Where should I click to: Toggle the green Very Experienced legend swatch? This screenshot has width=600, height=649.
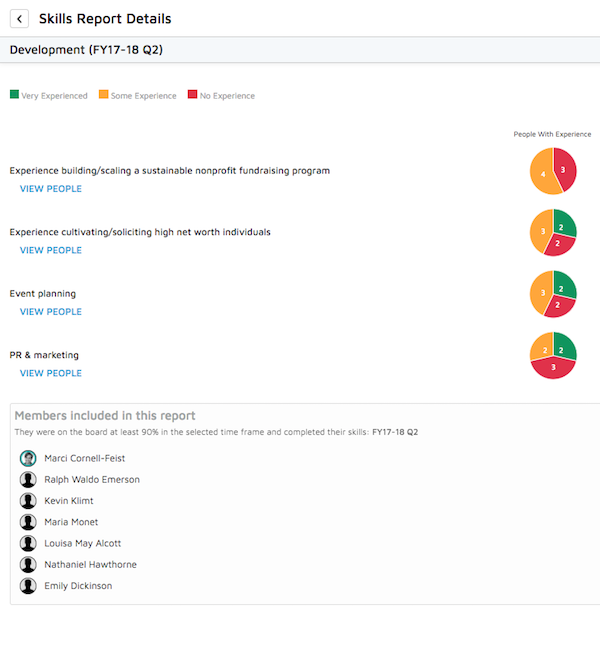14,94
